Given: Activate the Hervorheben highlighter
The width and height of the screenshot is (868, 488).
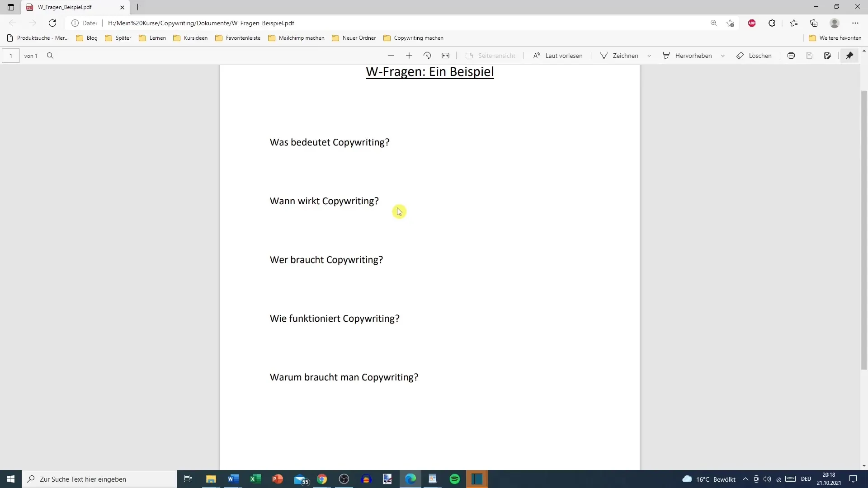Looking at the screenshot, I should coord(688,56).
